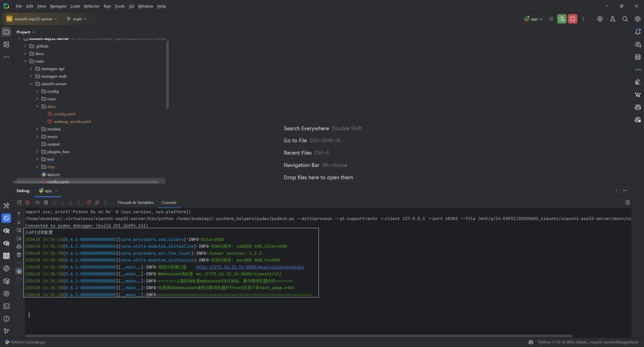Expand the manager-web folder
This screenshot has height=347, width=644.
coord(31,76)
